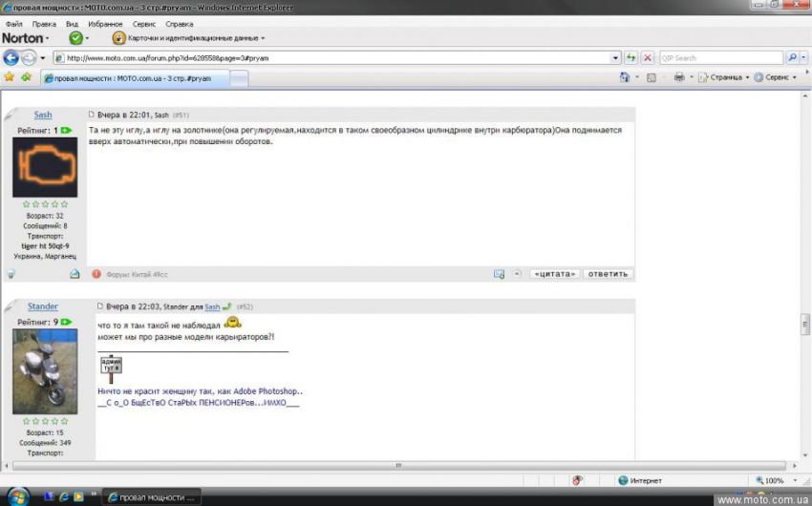This screenshot has width=812, height=506.
Task: Open the Справка menu
Action: point(180,24)
